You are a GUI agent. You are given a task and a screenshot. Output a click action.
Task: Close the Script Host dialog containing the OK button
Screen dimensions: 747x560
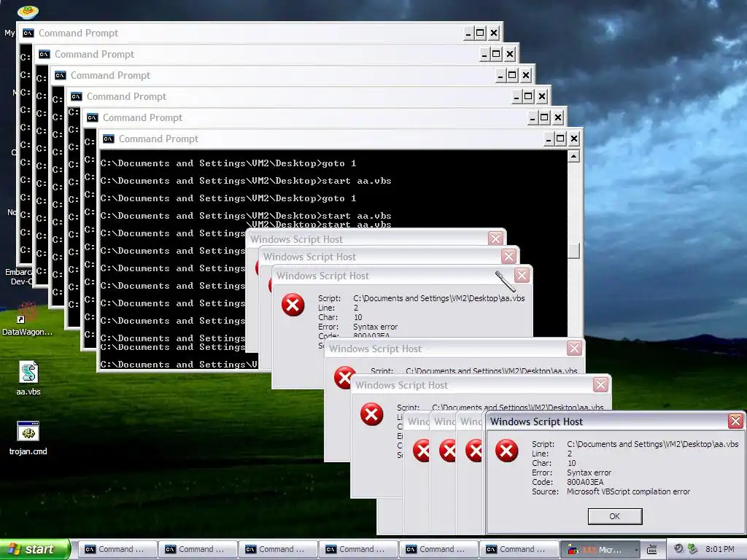pyautogui.click(x=735, y=421)
